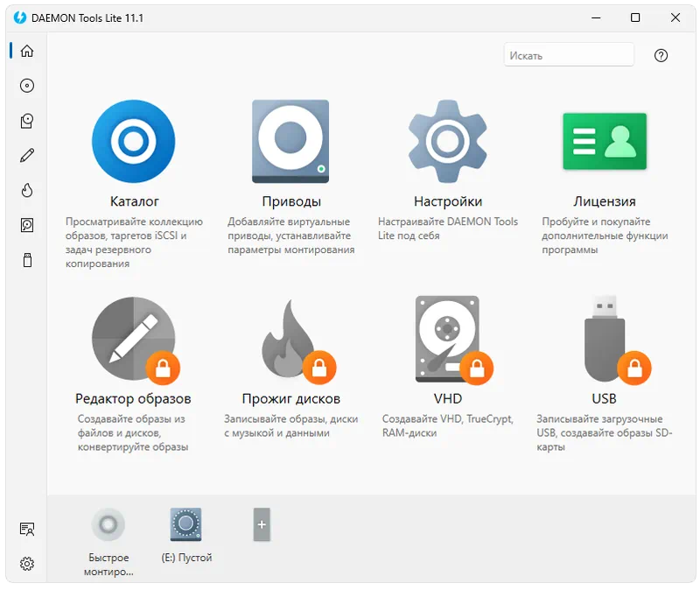Click the USB device icon in sidebar
This screenshot has width=700, height=590.
pyautogui.click(x=27, y=260)
